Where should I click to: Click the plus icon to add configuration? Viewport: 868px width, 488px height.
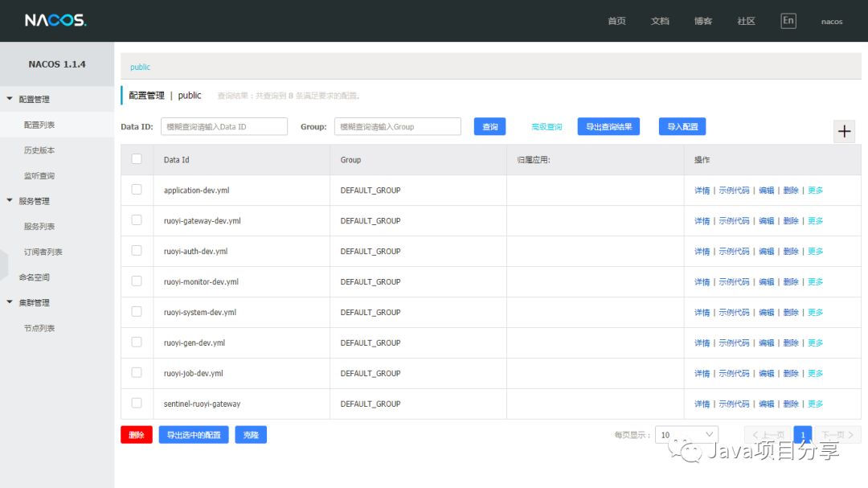844,132
